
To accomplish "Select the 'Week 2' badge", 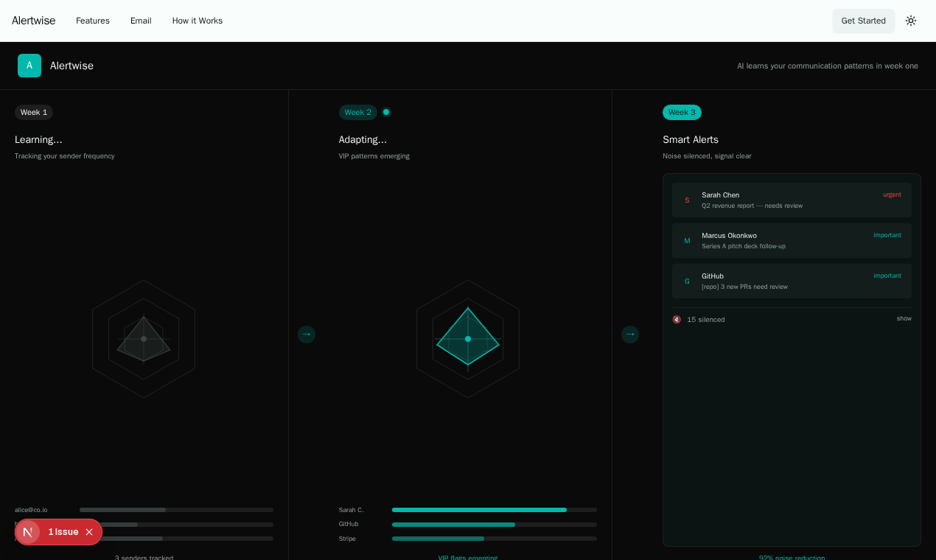I will pyautogui.click(x=358, y=112).
